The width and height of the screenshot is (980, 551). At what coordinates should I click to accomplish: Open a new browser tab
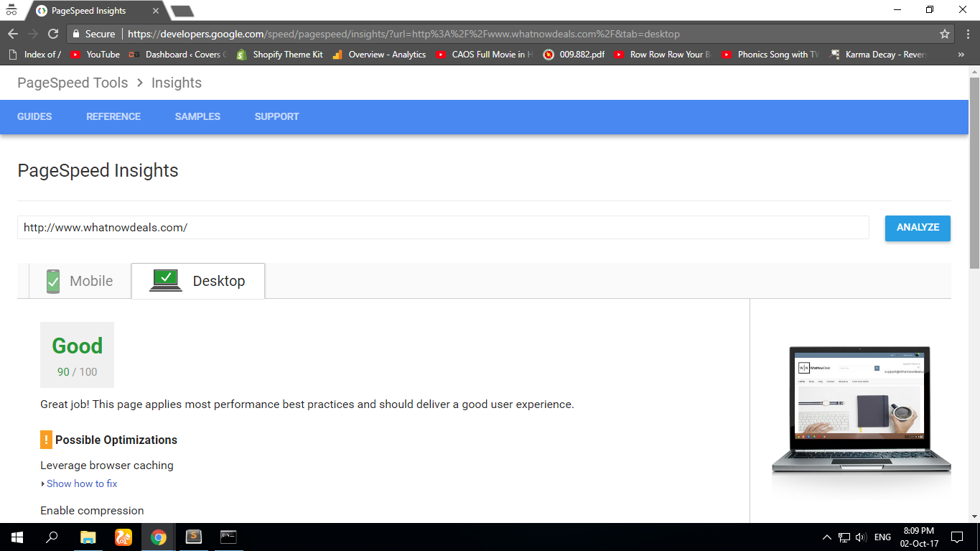182,11
